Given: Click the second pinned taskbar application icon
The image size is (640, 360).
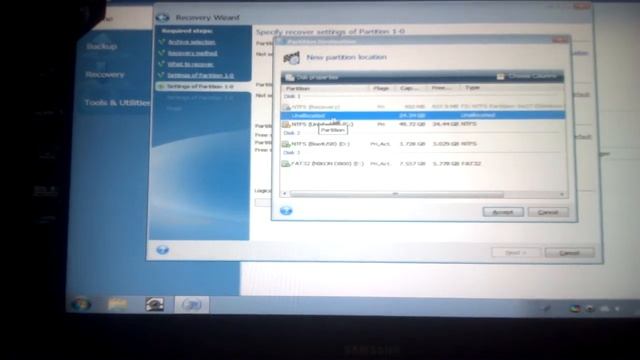Looking at the screenshot, I should point(155,304).
